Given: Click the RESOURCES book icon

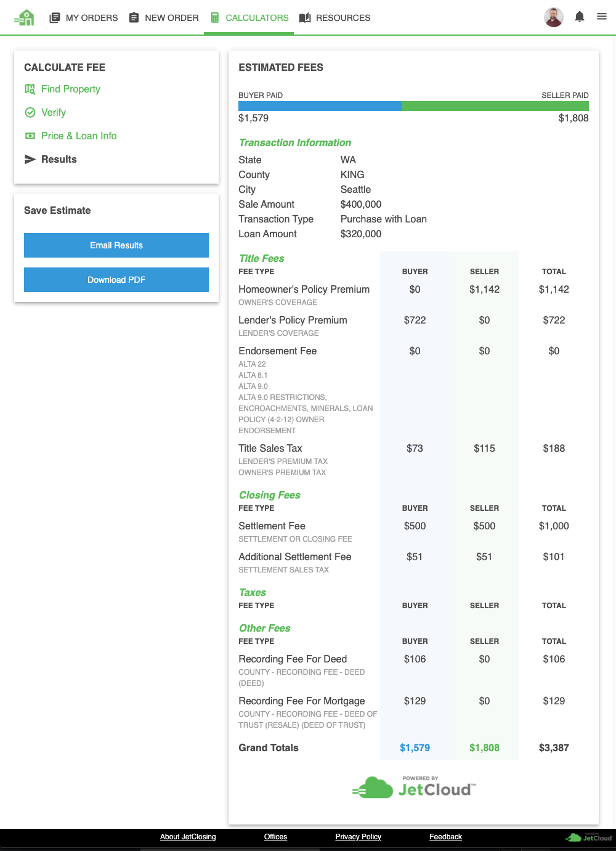Looking at the screenshot, I should 305,17.
